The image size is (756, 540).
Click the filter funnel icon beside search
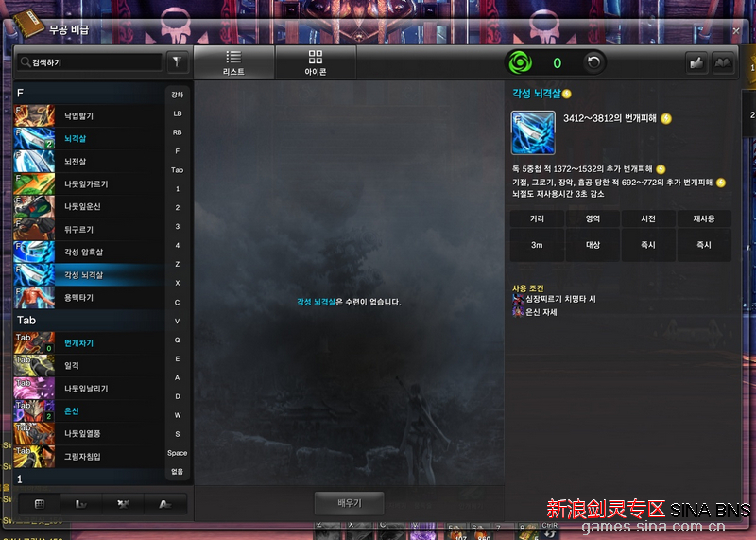coord(177,62)
